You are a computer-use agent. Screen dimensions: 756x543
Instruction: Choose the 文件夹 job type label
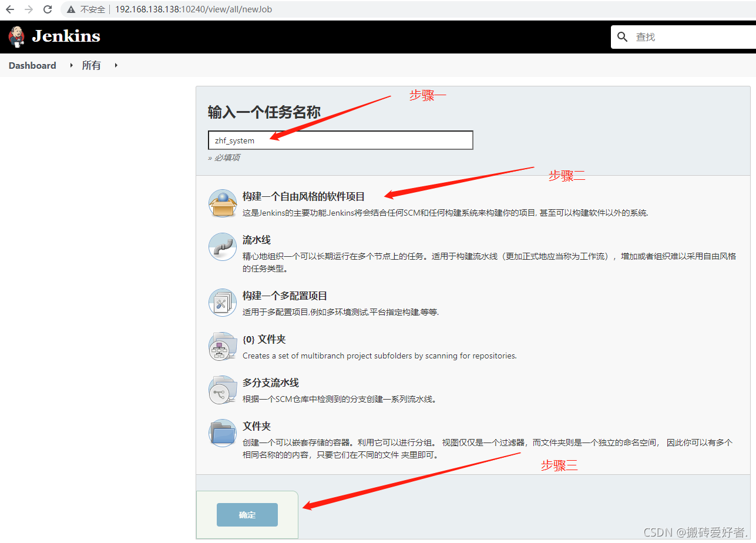click(x=257, y=426)
